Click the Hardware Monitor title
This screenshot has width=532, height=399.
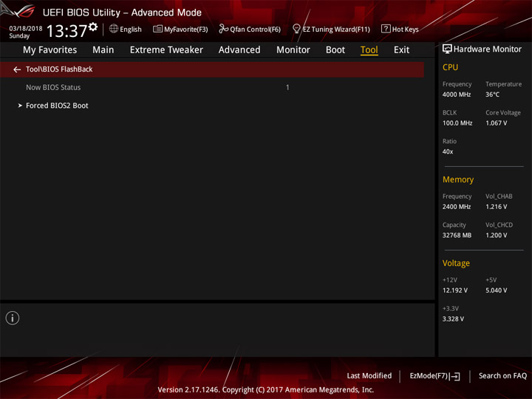click(488, 50)
